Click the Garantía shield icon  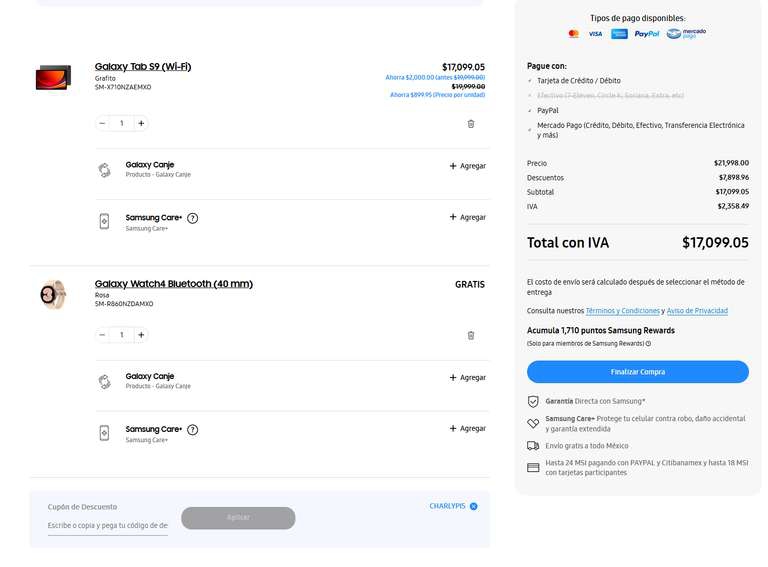pyautogui.click(x=533, y=402)
